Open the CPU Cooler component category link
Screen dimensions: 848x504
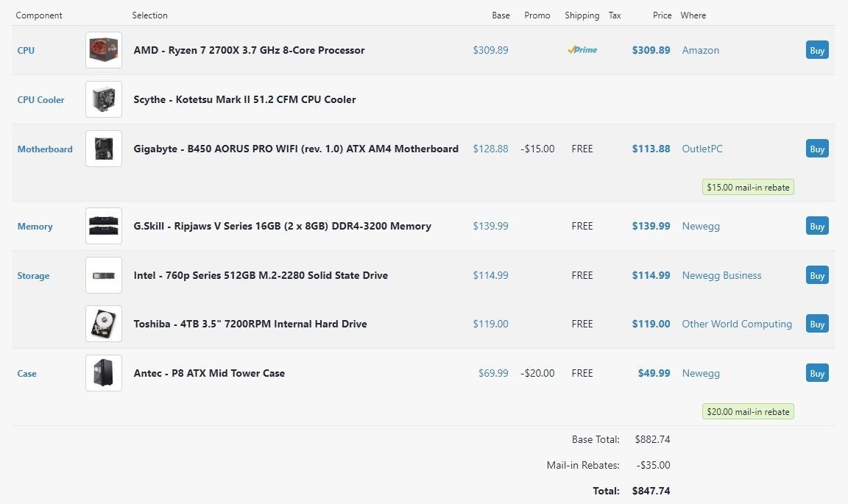[40, 100]
